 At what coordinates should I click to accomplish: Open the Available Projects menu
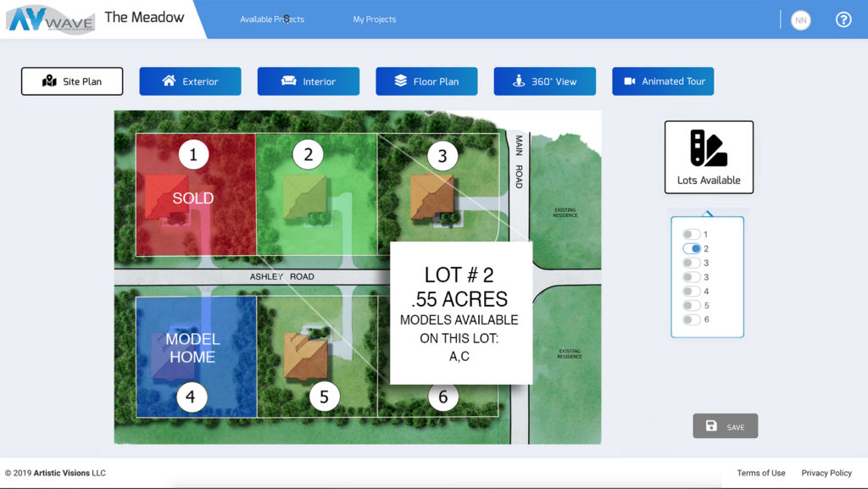tap(271, 19)
